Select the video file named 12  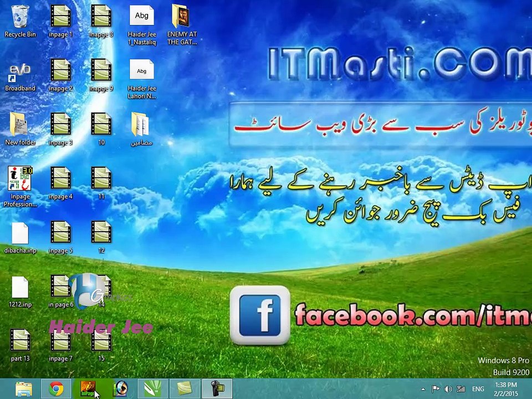pos(101,238)
